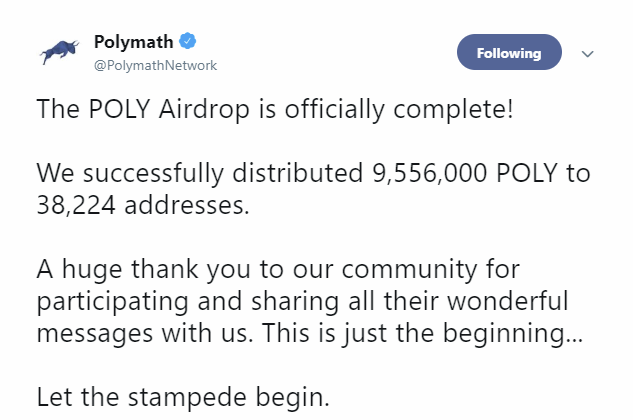Image resolution: width=633 pixels, height=420 pixels.
Task: Click the blue verified badge
Action: click(187, 42)
